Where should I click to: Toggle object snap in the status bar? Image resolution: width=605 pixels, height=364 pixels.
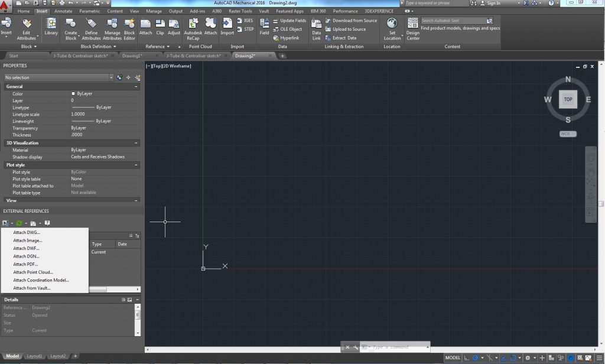(513, 357)
